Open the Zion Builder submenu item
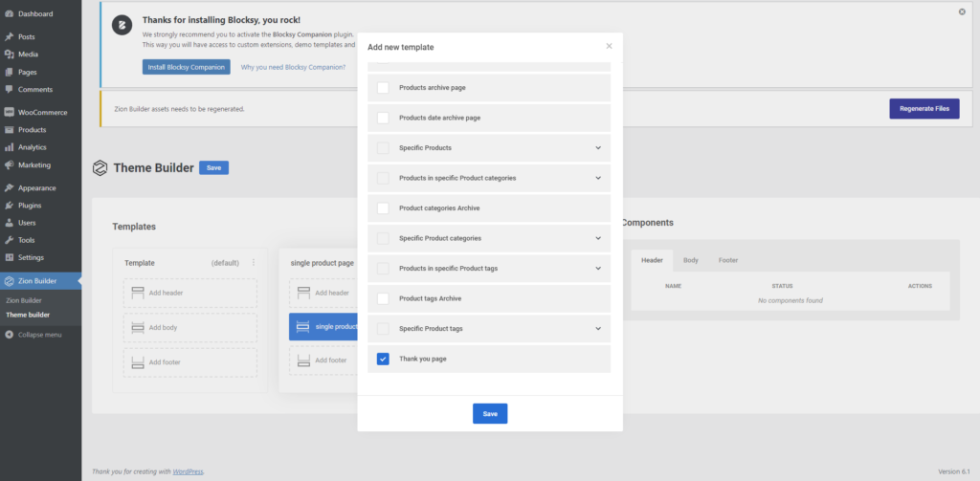The image size is (980, 481). point(24,300)
